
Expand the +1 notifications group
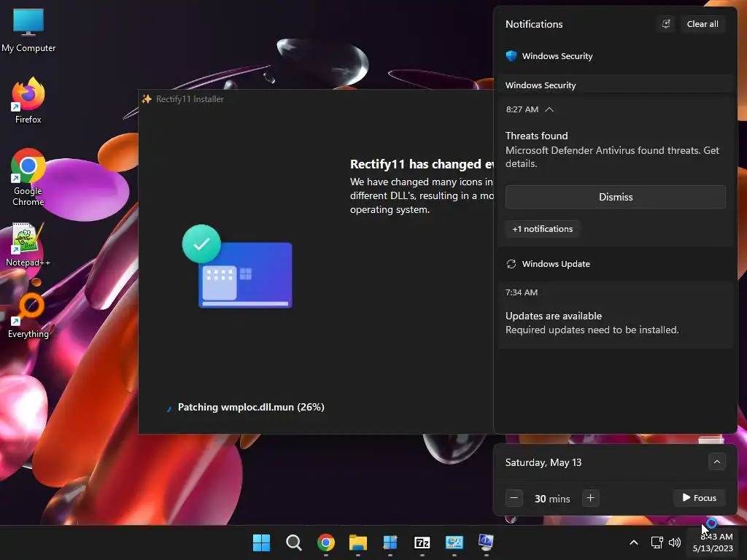pyautogui.click(x=543, y=229)
